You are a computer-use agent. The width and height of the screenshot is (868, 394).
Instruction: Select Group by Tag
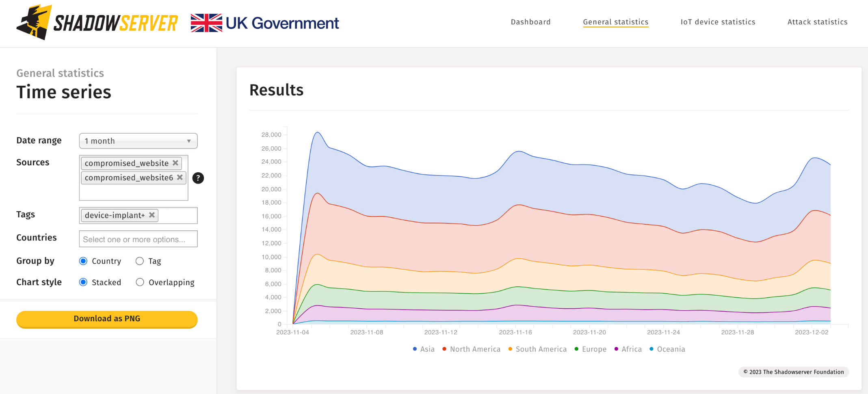pos(140,261)
